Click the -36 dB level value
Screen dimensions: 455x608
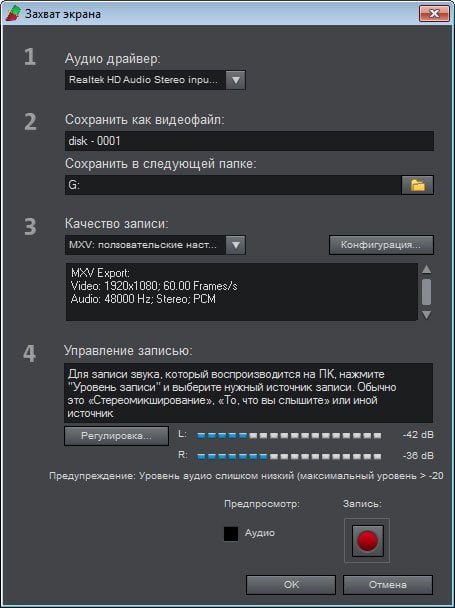(418, 456)
